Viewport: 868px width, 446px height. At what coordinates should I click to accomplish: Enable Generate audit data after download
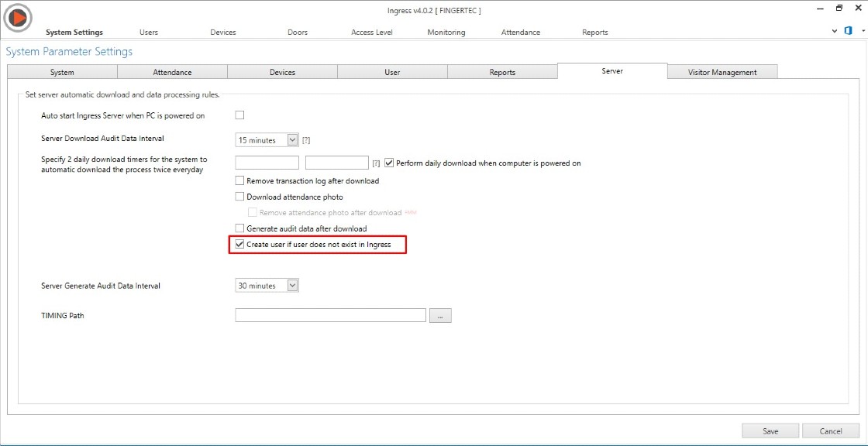239,228
